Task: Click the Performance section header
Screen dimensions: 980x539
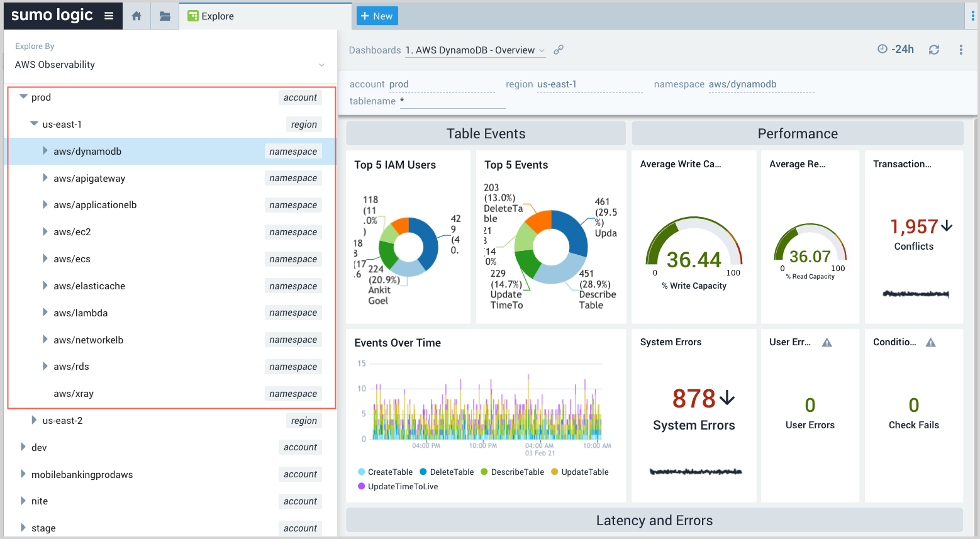Action: coord(798,133)
